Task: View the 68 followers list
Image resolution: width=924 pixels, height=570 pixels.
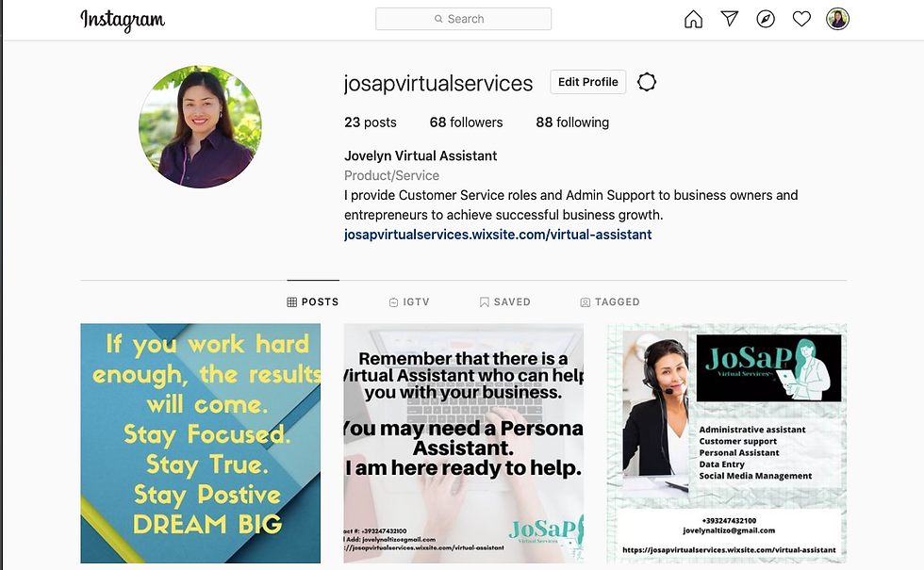Action: tap(466, 122)
